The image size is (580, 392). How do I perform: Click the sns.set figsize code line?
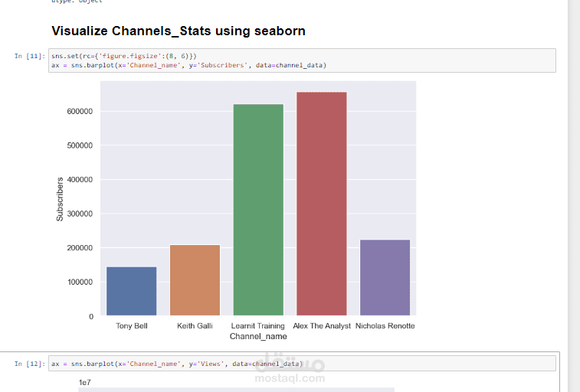[x=124, y=56]
